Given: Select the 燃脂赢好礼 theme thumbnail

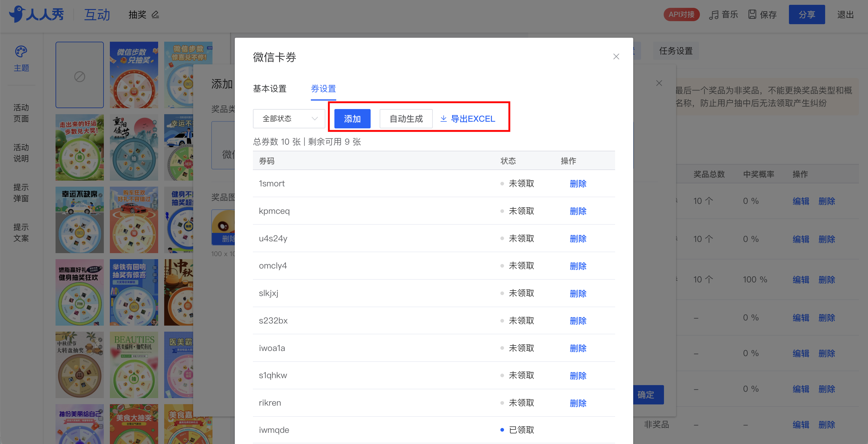Looking at the screenshot, I should tap(79, 292).
